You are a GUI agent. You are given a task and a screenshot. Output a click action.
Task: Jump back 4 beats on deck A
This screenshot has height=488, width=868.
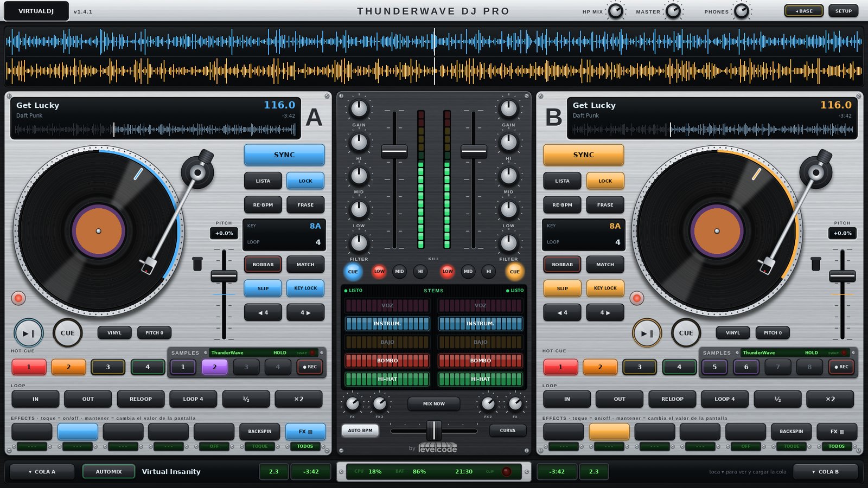tap(263, 312)
